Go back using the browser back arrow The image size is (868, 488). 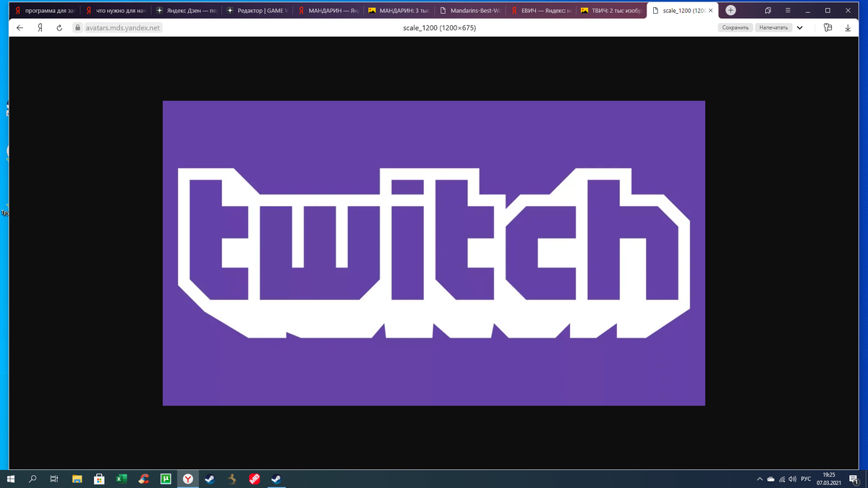pyautogui.click(x=20, y=27)
